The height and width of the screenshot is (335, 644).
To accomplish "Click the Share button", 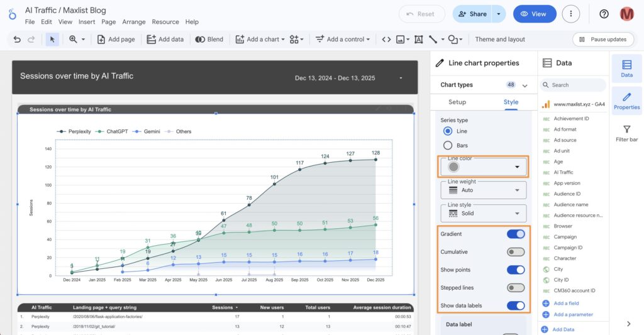I will (x=473, y=14).
